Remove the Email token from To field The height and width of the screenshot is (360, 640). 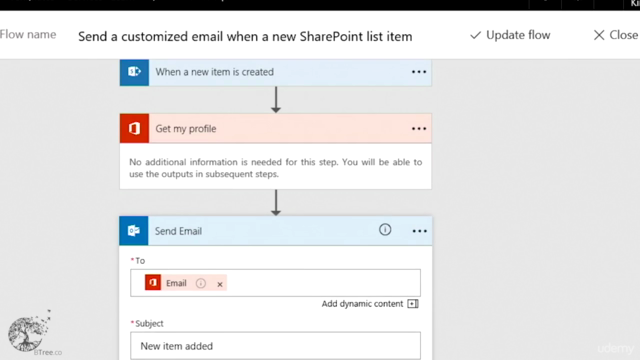point(220,284)
